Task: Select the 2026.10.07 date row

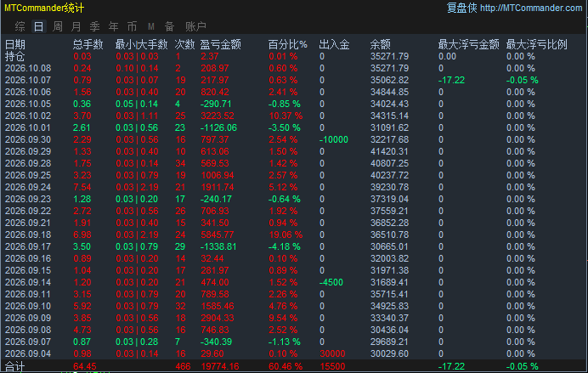Action: click(x=28, y=80)
